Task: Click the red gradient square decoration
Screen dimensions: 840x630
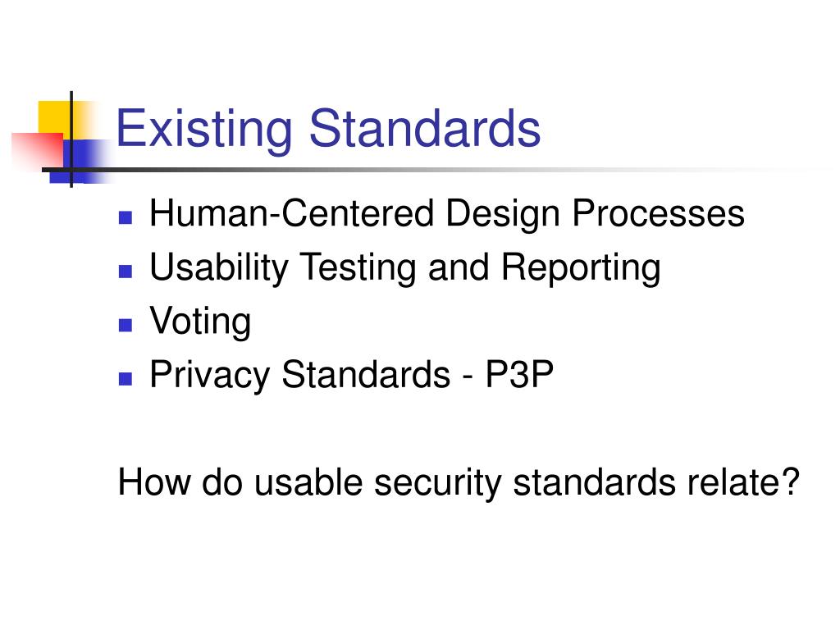Action: [x=38, y=152]
